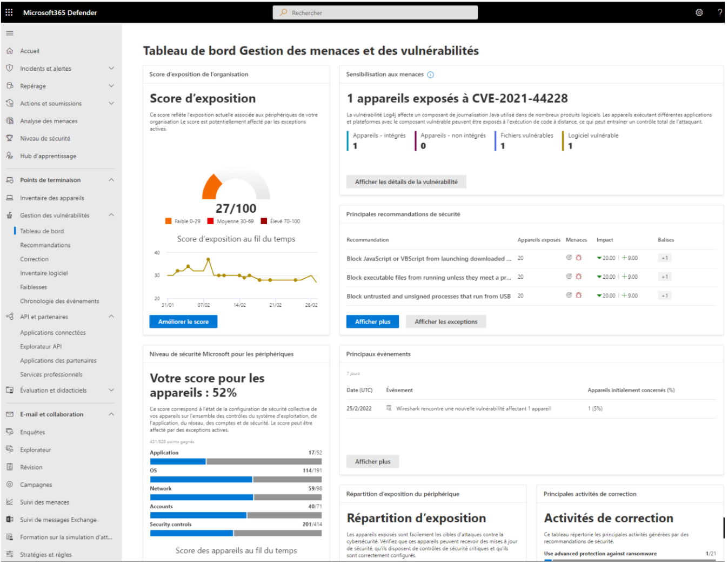Click the Hub d'apprentissage icon
Viewport: 728px width, 565px height.
tap(9, 156)
